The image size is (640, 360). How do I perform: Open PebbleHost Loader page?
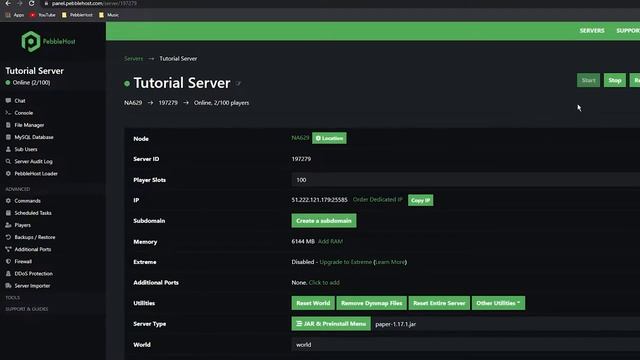pyautogui.click(x=36, y=173)
